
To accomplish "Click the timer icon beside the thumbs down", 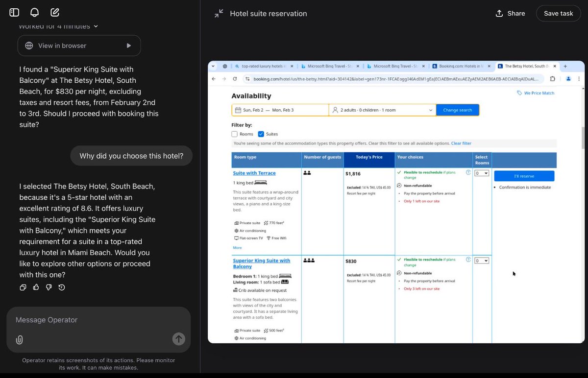I will 62,287.
